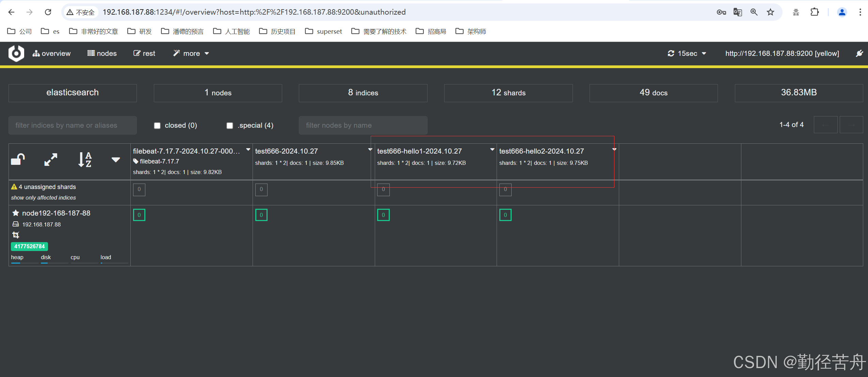Open the 15sec refresh interval dropdown

687,53
